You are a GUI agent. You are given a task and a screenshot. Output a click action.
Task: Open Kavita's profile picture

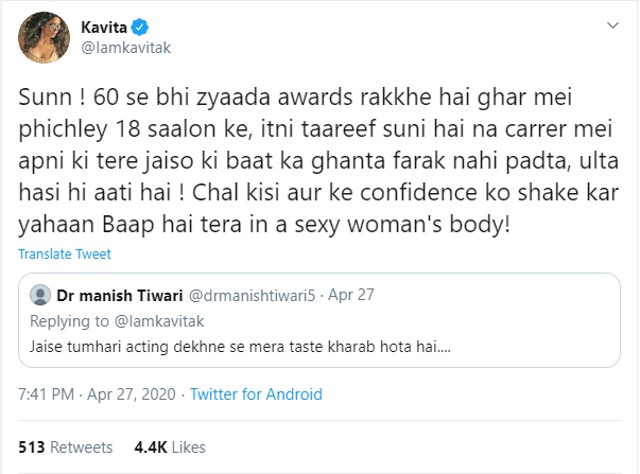tap(44, 38)
